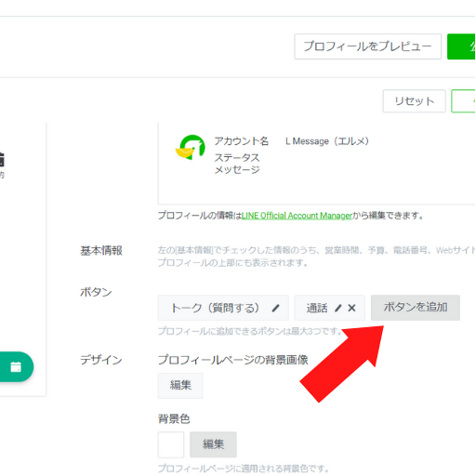Click 編集 under background image section
Image resolution: width=476 pixels, height=476 pixels.
pos(180,386)
